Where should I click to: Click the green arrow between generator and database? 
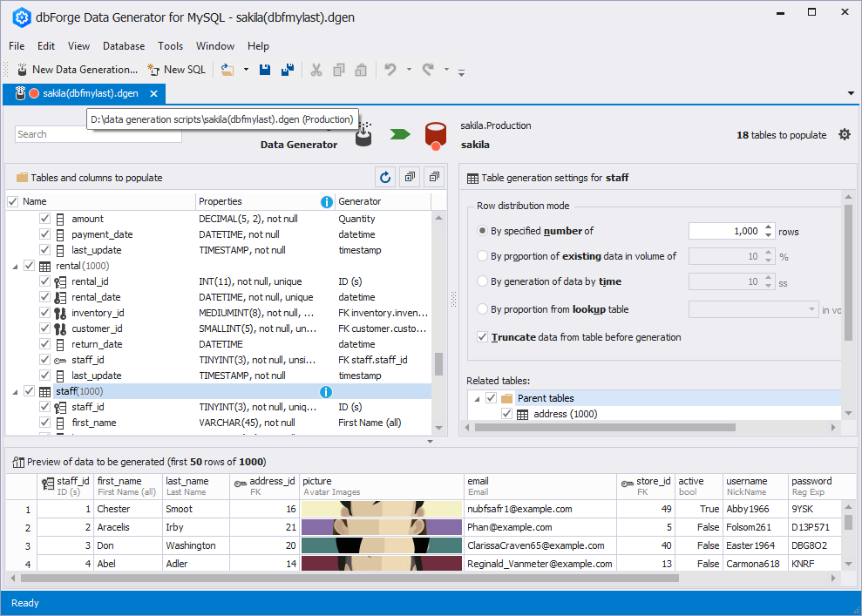(400, 134)
